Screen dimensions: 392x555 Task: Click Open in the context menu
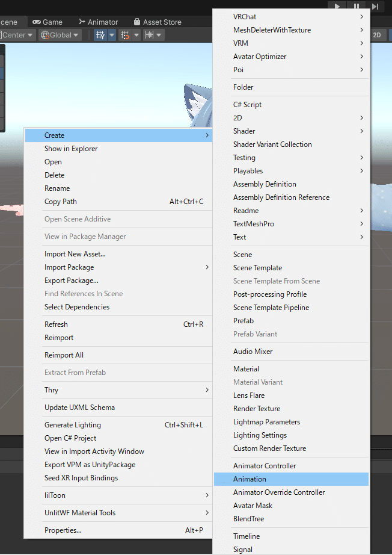(119, 162)
